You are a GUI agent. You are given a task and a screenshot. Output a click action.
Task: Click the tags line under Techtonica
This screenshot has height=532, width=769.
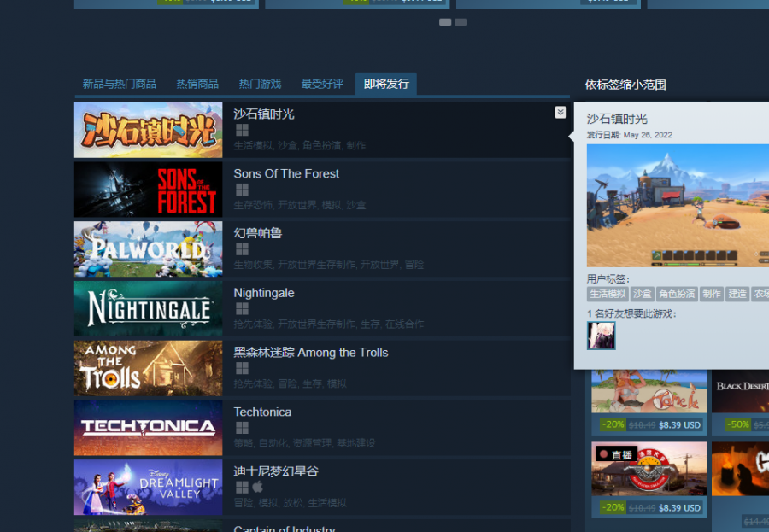tap(304, 443)
